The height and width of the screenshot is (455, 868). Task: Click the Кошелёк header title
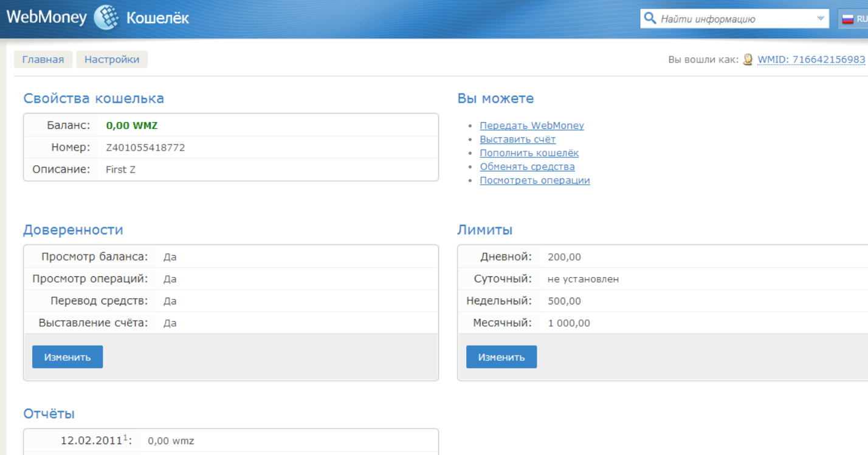point(157,18)
